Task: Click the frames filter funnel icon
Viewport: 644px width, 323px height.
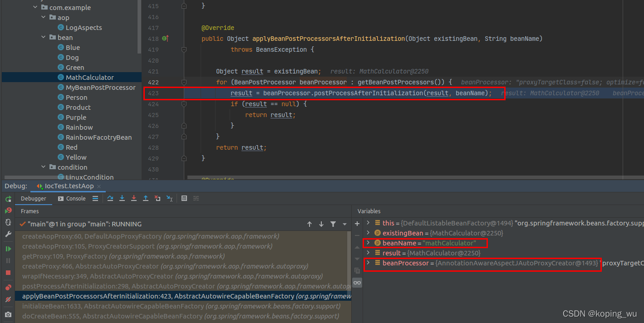Action: coord(333,224)
